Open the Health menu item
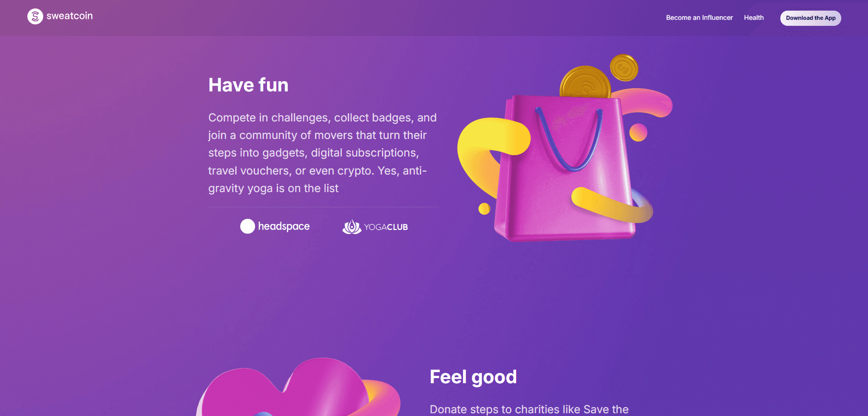 click(754, 18)
